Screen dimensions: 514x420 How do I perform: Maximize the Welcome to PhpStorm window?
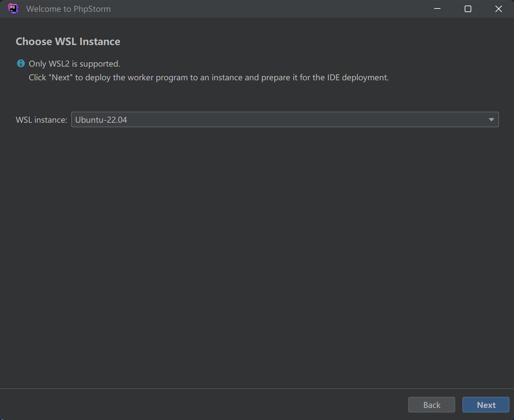click(468, 9)
